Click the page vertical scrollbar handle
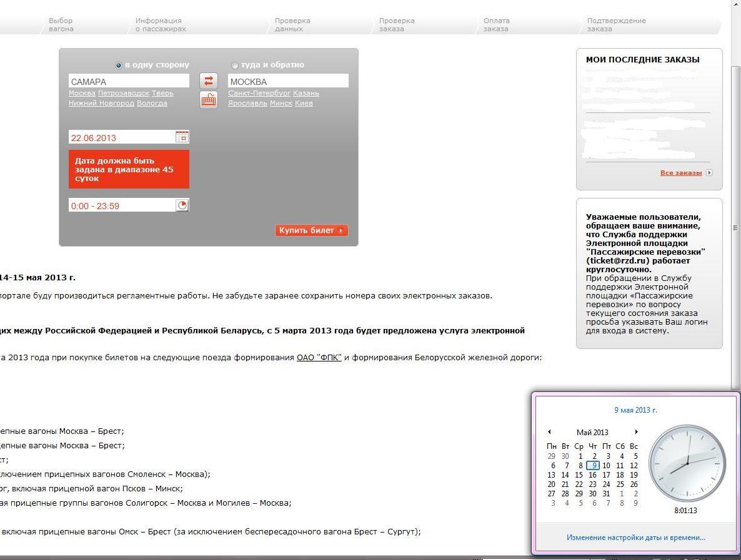 click(x=735, y=228)
